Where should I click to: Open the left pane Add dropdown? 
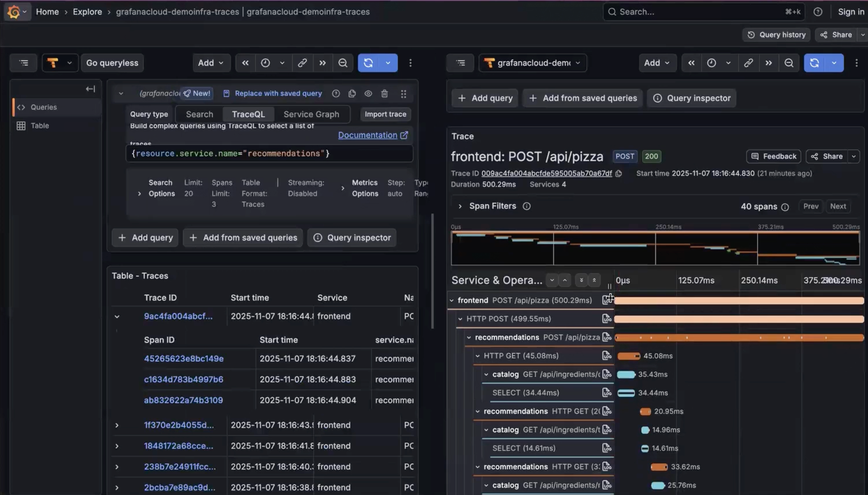click(210, 63)
